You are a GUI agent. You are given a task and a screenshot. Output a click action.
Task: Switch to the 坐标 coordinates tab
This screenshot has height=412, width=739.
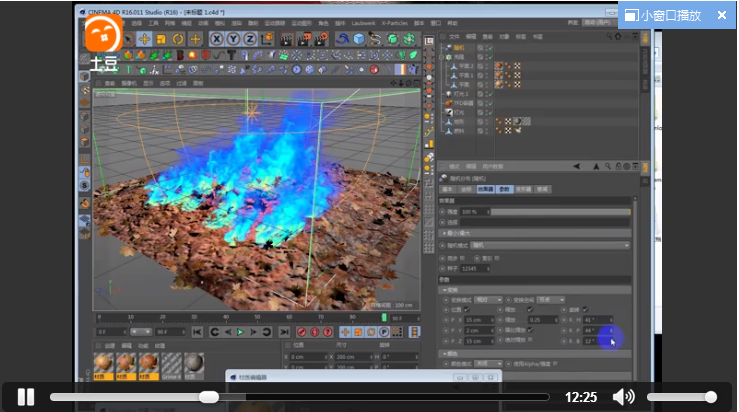tap(466, 189)
